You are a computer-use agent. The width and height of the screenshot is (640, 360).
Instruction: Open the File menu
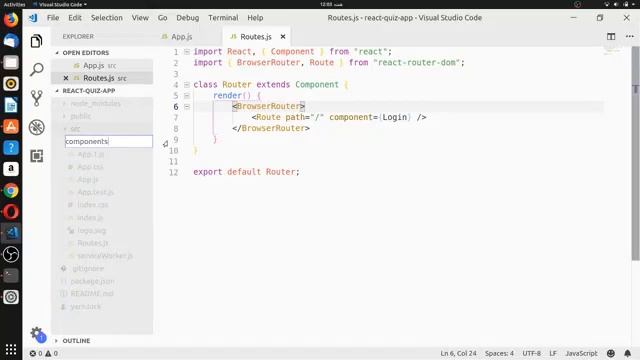[53, 18]
